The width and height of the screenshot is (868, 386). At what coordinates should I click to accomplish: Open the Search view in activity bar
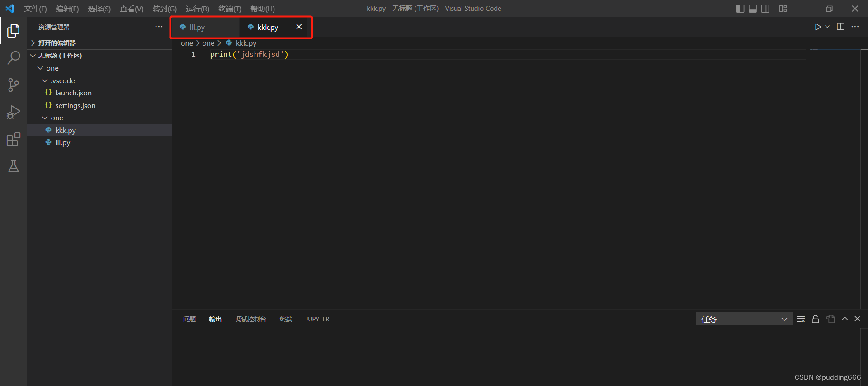[14, 58]
